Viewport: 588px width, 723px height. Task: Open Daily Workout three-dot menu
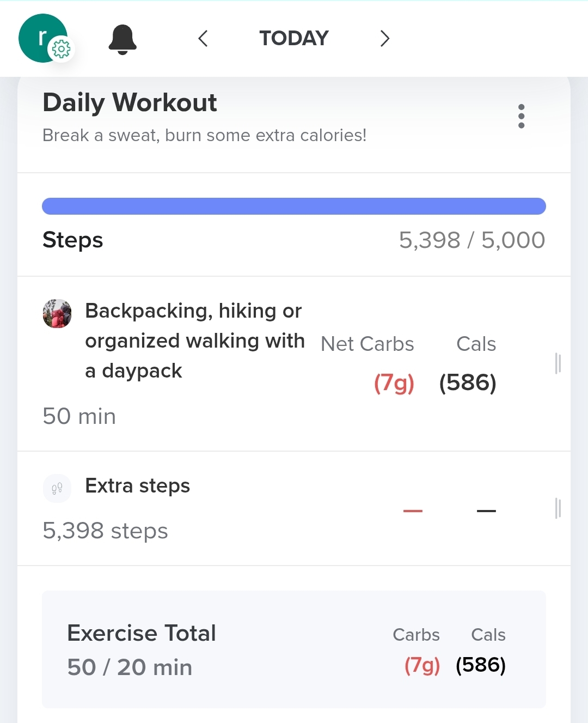click(521, 116)
